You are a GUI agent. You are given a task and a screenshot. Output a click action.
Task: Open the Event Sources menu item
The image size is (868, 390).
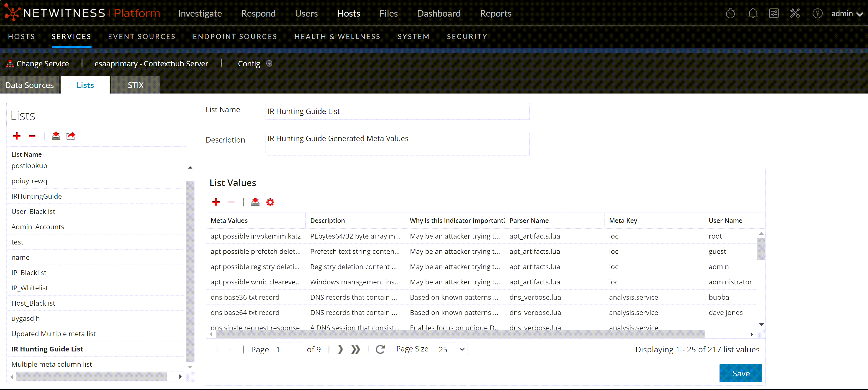coord(142,36)
